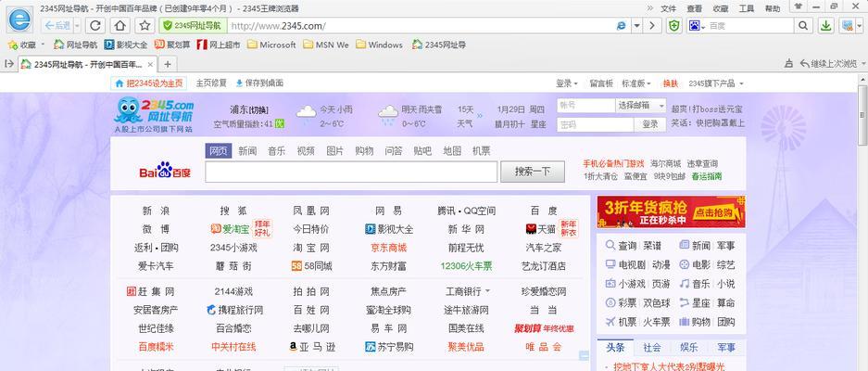Click the back button 后退
Viewport: 868px width, 371px height.
click(57, 26)
